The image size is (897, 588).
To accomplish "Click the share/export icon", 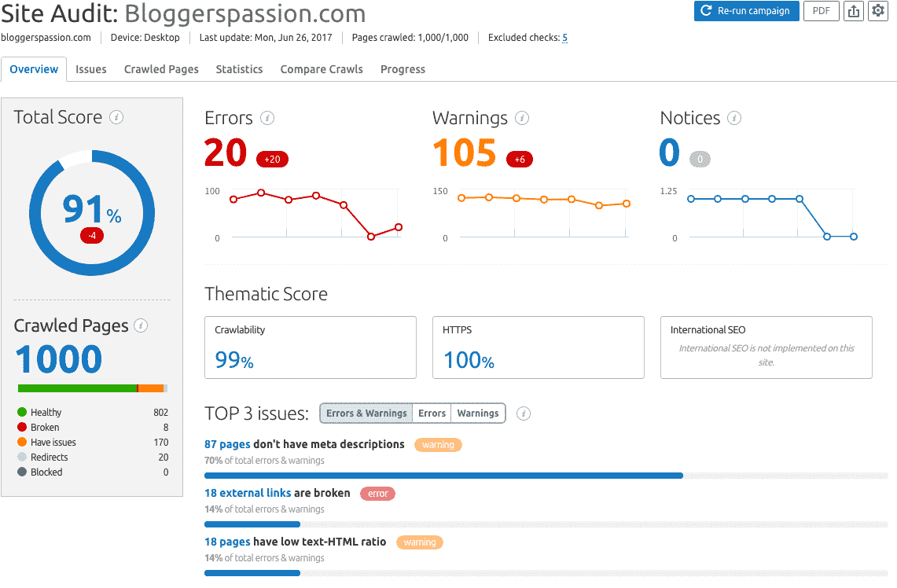I will 854,11.
